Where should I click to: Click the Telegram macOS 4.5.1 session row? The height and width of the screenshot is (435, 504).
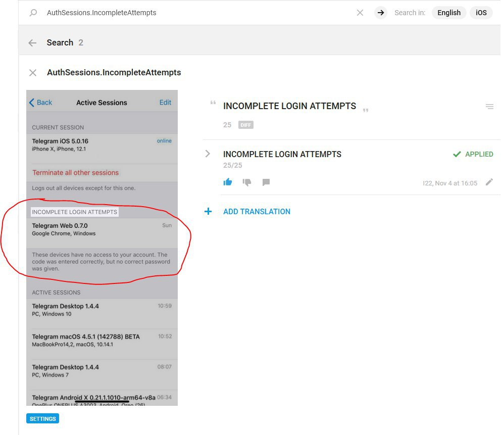[102, 344]
